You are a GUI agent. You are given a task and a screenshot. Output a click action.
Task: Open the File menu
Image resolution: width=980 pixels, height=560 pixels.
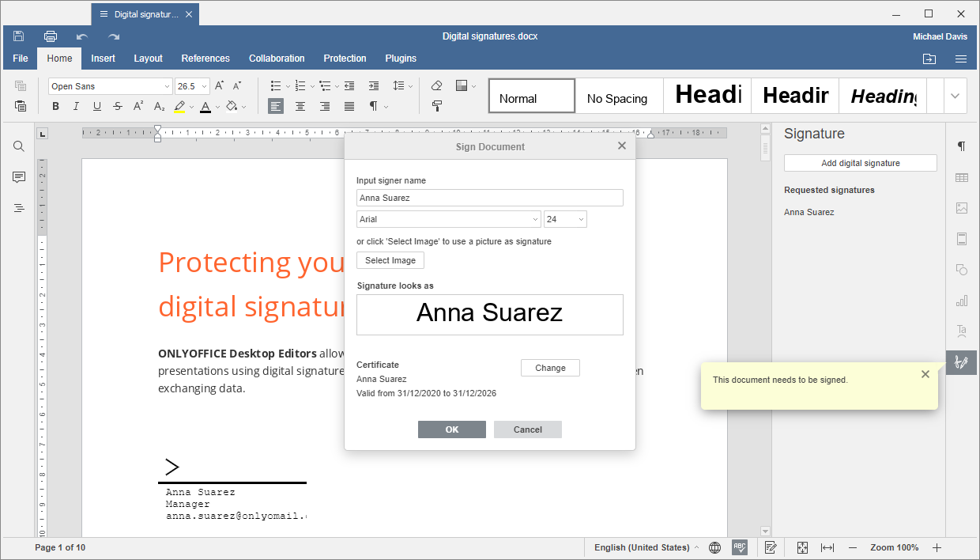click(21, 59)
